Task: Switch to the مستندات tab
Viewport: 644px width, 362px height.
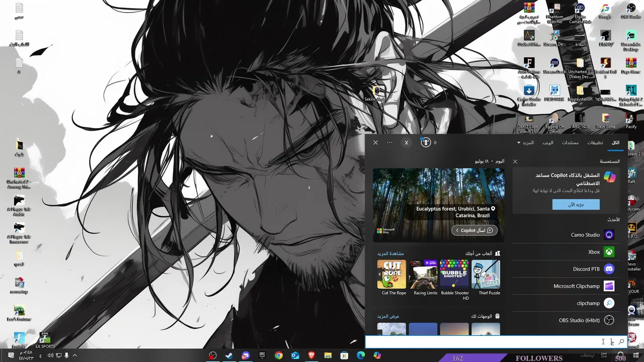Action: tap(570, 143)
